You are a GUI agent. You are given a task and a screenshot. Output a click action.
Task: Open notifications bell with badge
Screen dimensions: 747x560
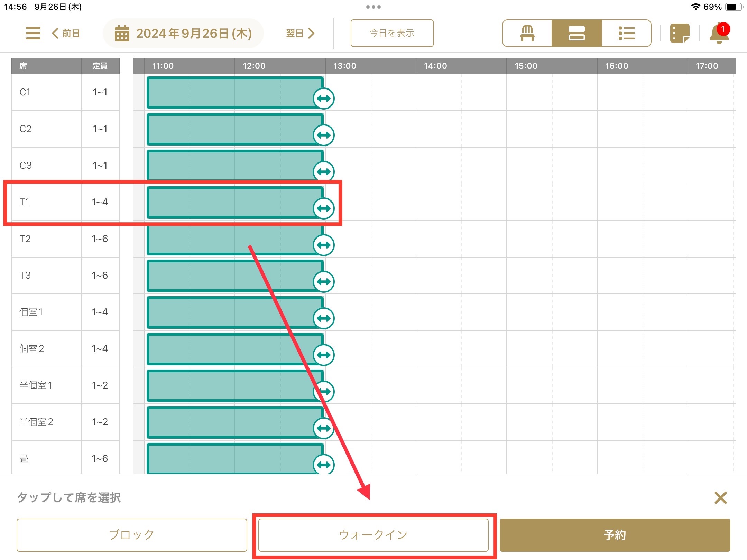coord(719,34)
